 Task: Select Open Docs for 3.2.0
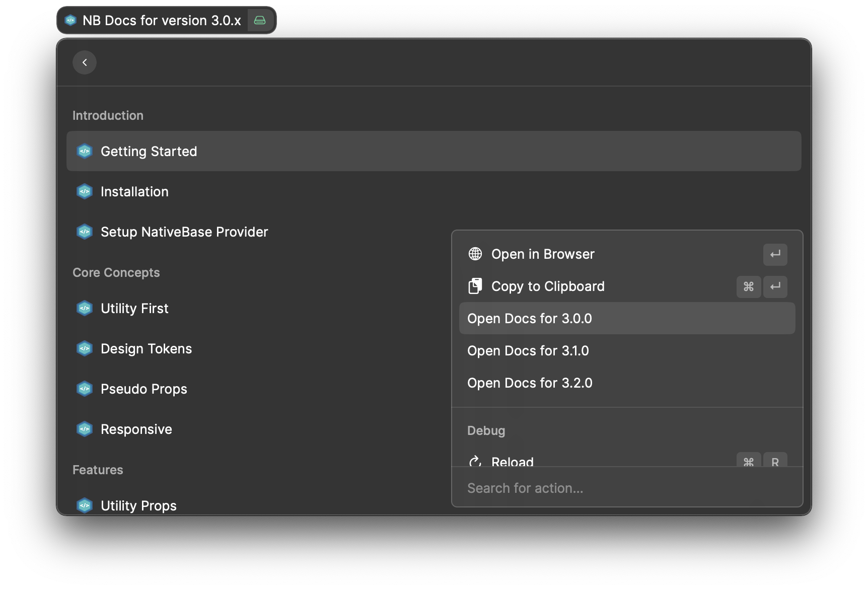(627, 383)
